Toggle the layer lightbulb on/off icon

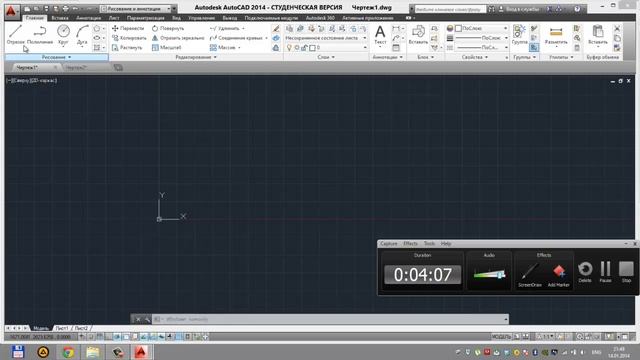point(289,48)
